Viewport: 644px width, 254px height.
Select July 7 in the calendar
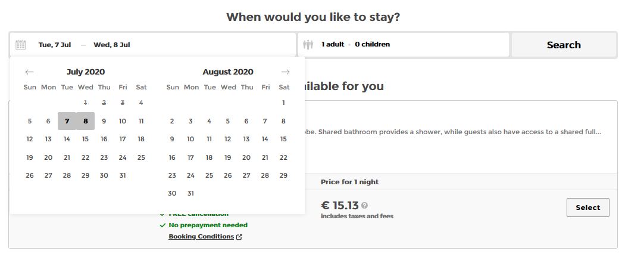tap(67, 121)
